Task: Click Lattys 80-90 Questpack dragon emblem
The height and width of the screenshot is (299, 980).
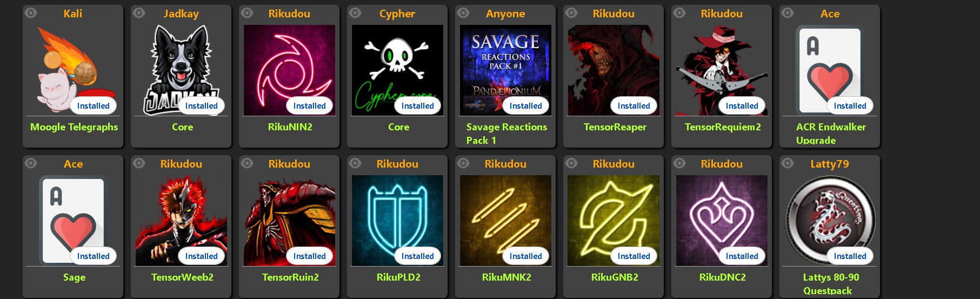Action: click(830, 221)
